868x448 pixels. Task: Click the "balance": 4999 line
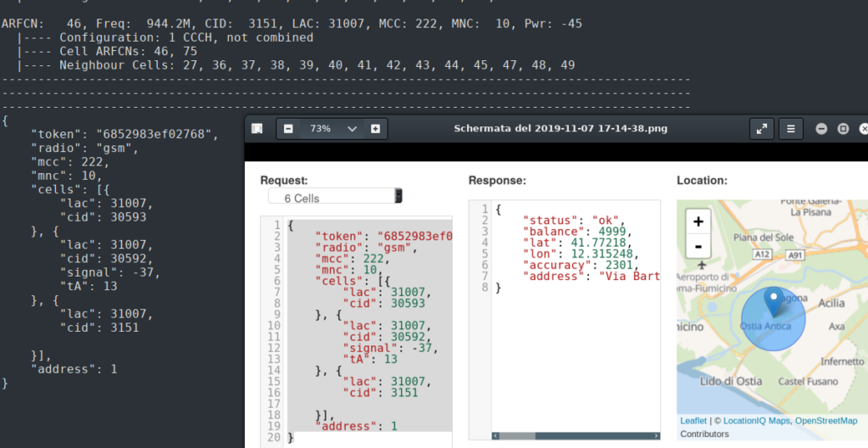coord(576,231)
